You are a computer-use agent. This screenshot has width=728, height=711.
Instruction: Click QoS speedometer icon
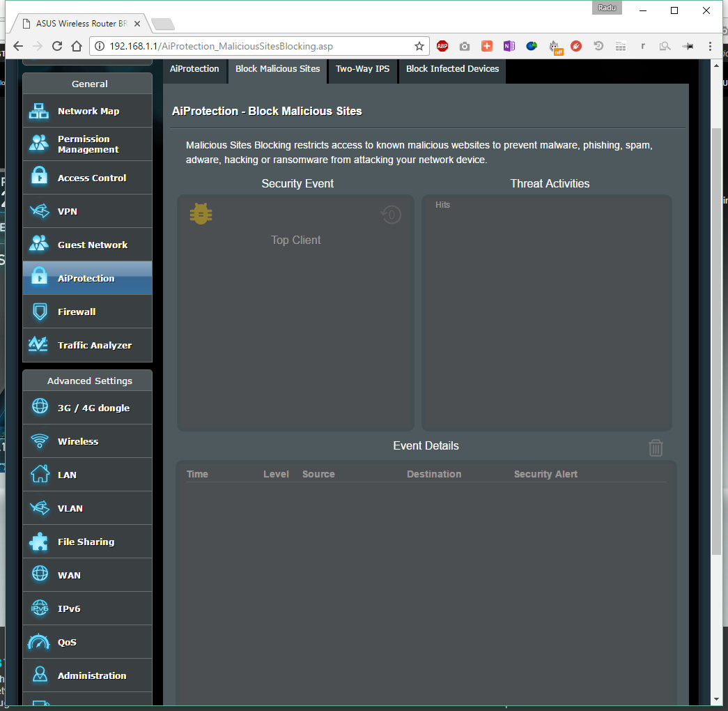(38, 642)
